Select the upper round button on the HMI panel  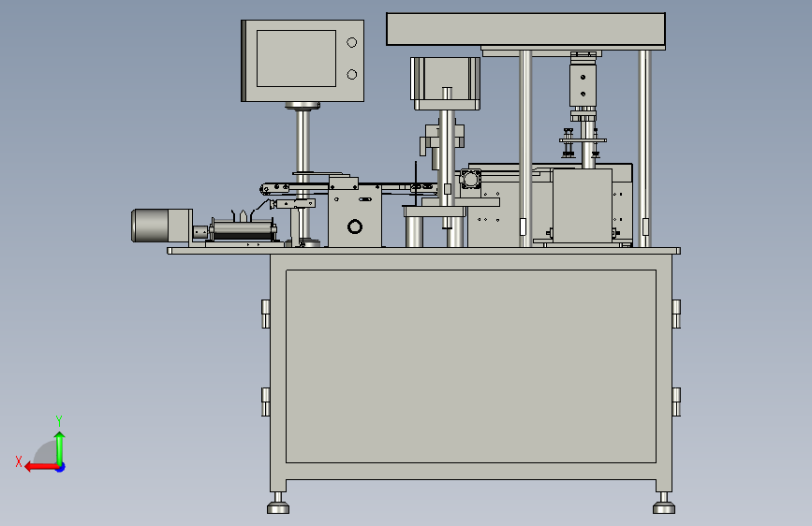[x=351, y=42]
